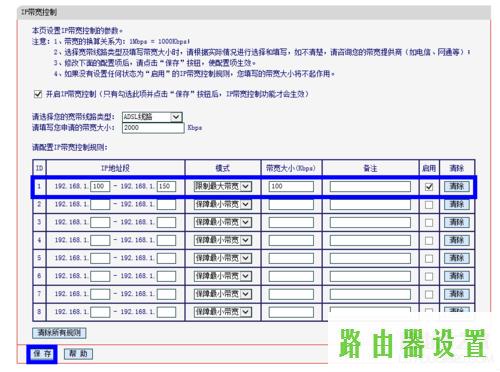The width and height of the screenshot is (500, 372).
Task: Expand the mode dropdown in row 8
Action: (x=223, y=312)
